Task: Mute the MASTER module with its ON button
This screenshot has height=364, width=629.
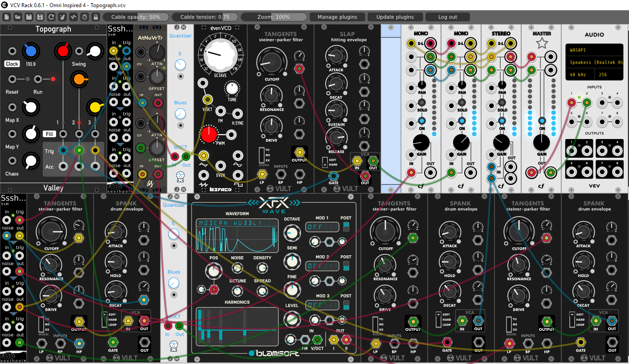Action: (x=542, y=121)
